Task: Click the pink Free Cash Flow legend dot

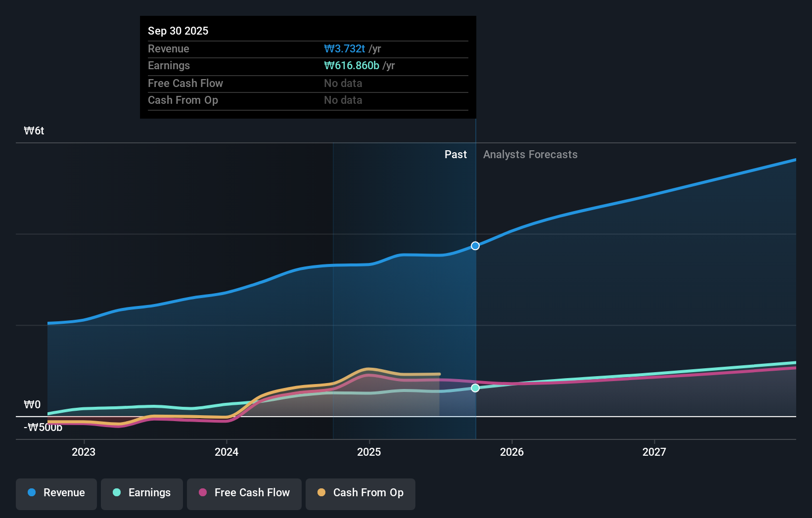Action: tap(203, 493)
